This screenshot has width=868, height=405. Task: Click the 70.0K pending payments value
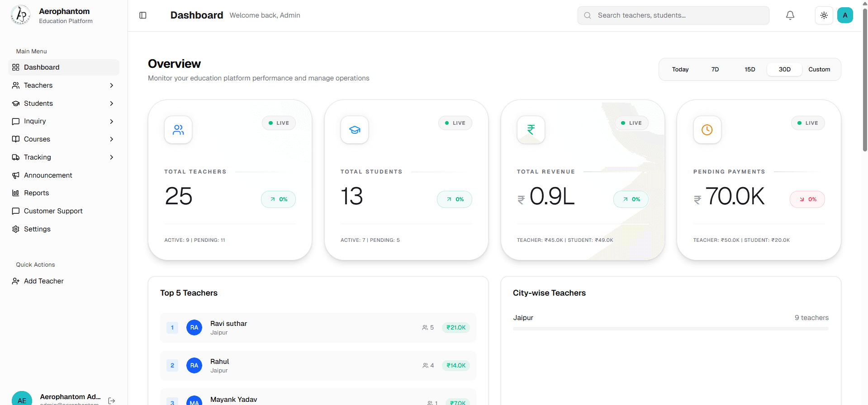tap(735, 196)
